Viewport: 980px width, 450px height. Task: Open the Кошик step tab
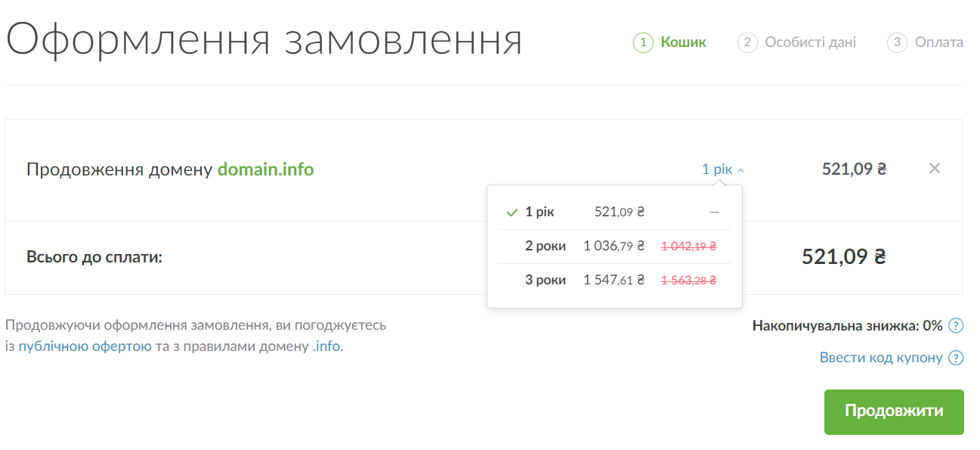(x=683, y=42)
